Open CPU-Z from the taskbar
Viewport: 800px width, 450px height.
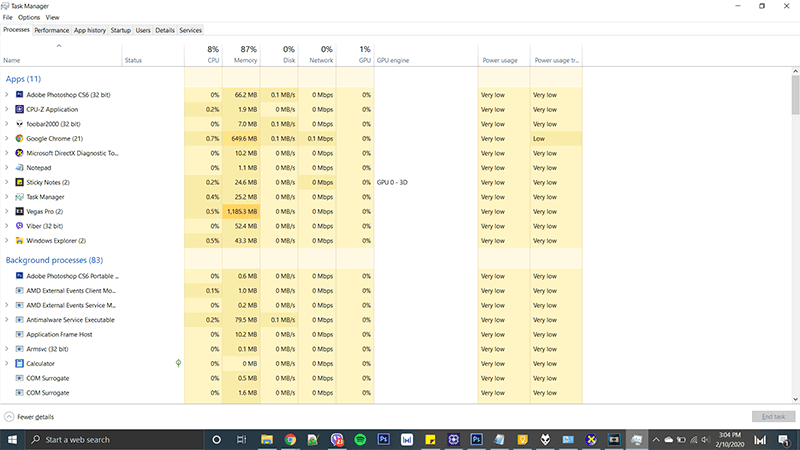coord(454,439)
